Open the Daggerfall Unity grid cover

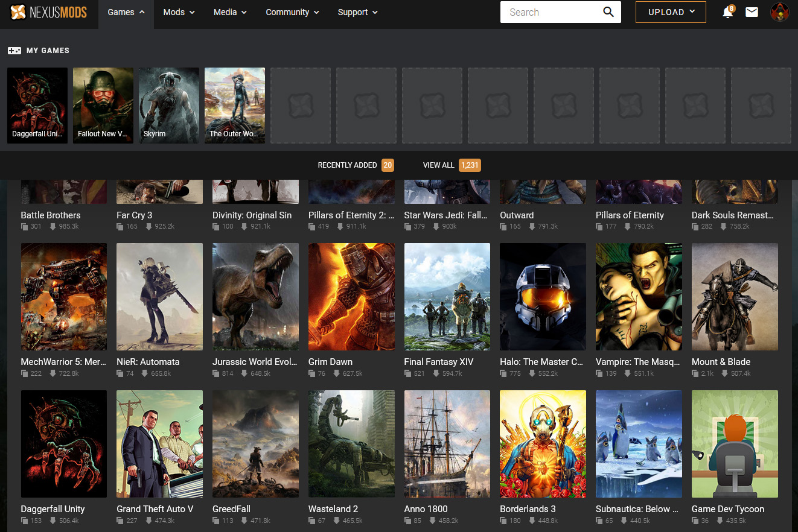[x=64, y=444]
